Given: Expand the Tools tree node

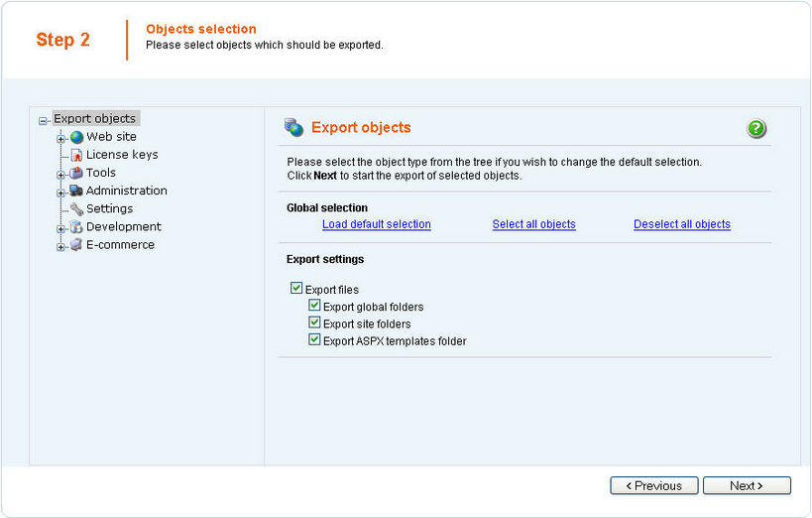Looking at the screenshot, I should click(x=60, y=175).
